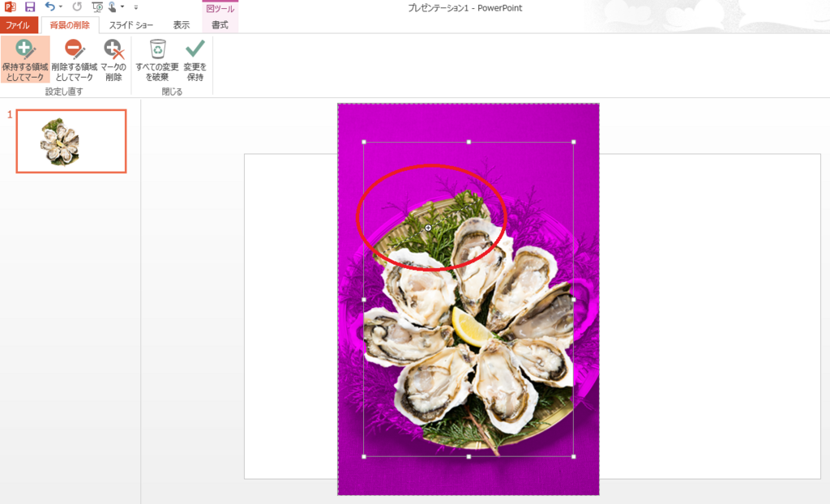Viewport: 830px width, 504px height.
Task: Click the Delete Mark tool in the ribbon
Action: click(113, 60)
